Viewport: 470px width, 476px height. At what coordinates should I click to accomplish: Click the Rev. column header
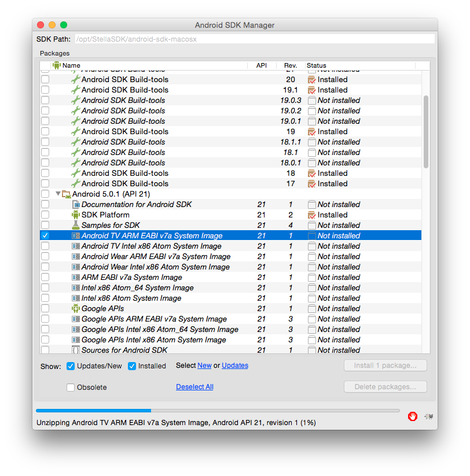coord(291,65)
